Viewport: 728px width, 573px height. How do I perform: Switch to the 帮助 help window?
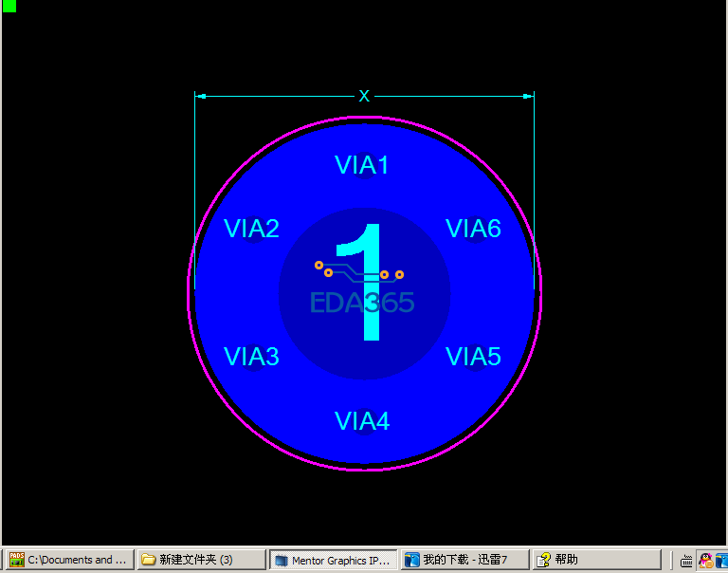[x=596, y=560]
